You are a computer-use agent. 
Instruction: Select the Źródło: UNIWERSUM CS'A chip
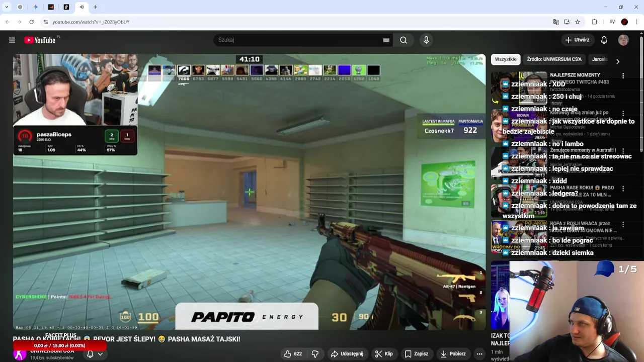click(x=554, y=59)
